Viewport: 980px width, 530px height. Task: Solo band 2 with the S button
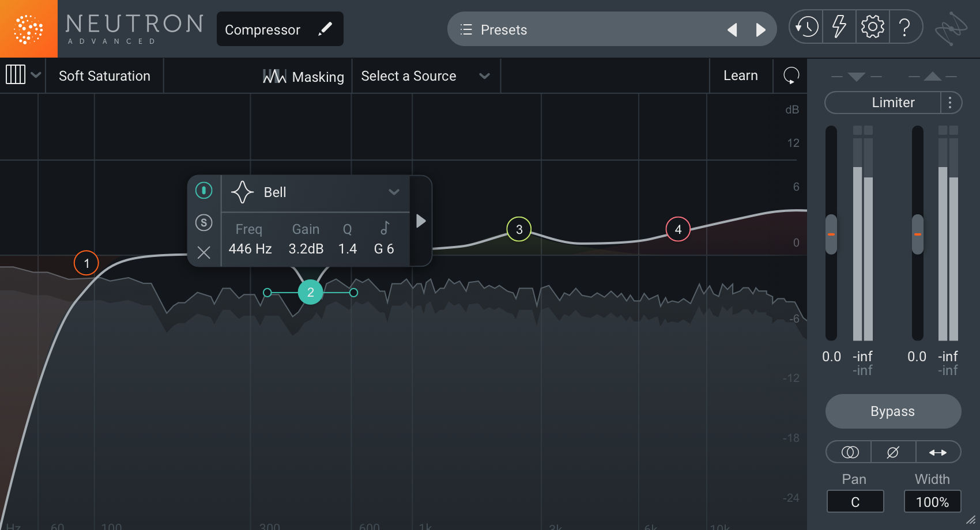point(203,223)
